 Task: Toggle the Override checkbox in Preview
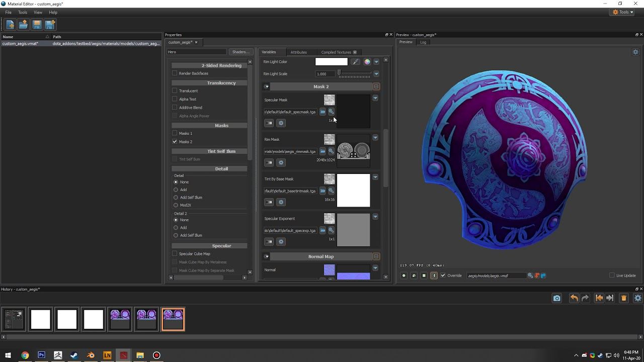click(x=443, y=276)
